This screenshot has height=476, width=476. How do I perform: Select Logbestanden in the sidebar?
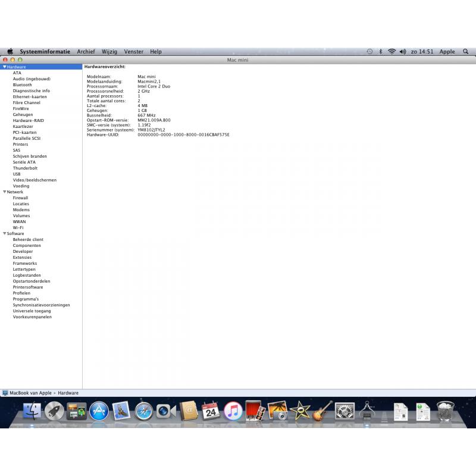pos(27,275)
